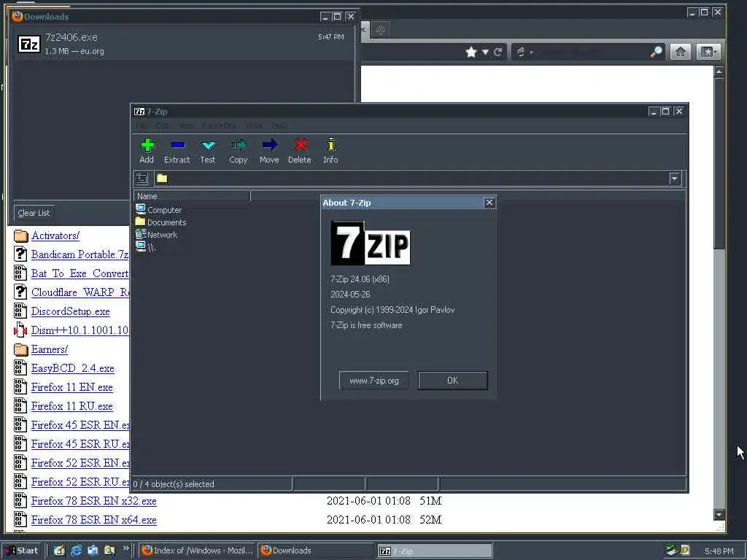The height and width of the screenshot is (560, 747).
Task: Click the Add toolbar icon in 7-Zip
Action: [x=147, y=145]
